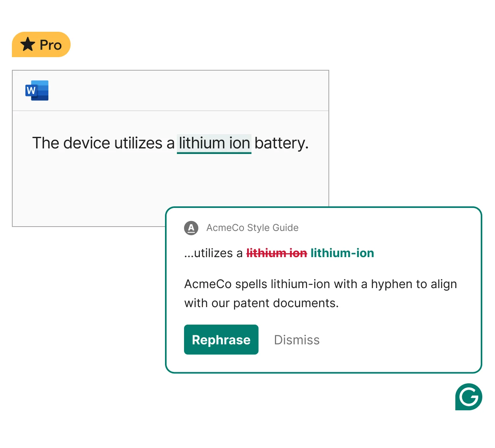Screen dimensions: 495x448
Task: Click the struck-through red "lithium ion" text
Action: (277, 253)
